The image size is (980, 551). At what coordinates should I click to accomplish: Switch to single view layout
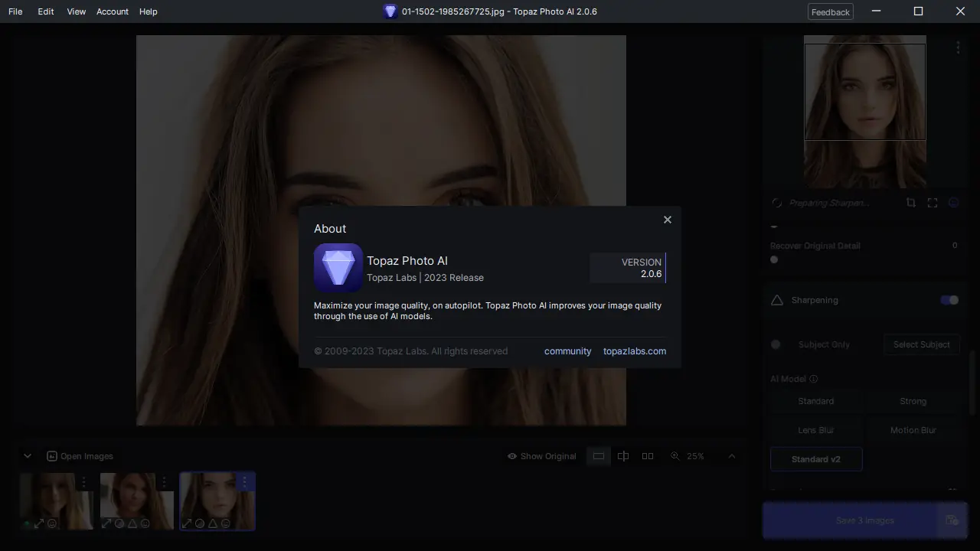599,456
